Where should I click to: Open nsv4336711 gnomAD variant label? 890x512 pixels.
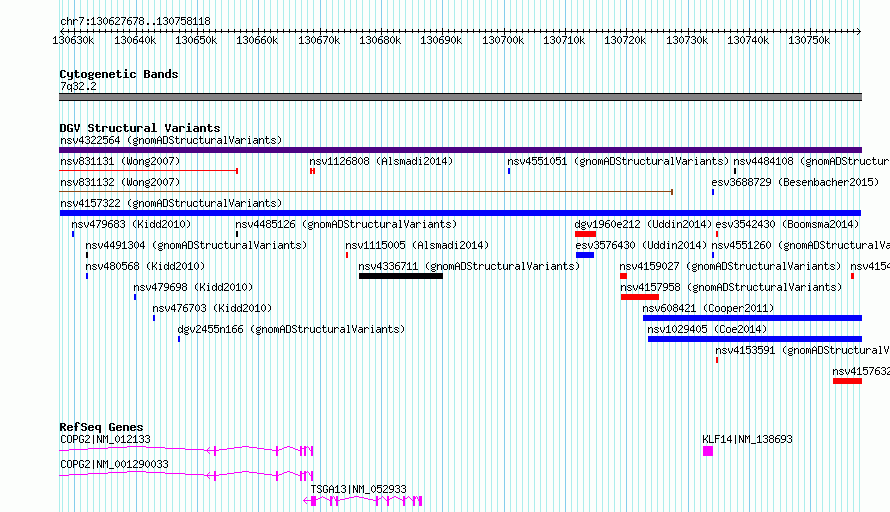click(x=469, y=266)
